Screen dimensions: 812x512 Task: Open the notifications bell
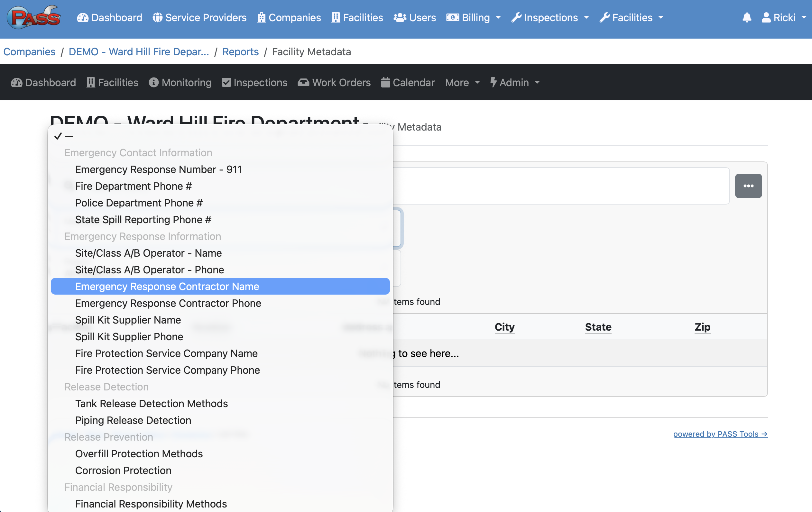pos(747,17)
